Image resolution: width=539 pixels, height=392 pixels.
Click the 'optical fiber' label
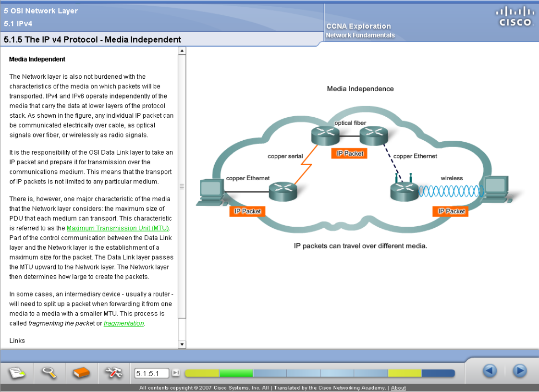pyautogui.click(x=350, y=123)
